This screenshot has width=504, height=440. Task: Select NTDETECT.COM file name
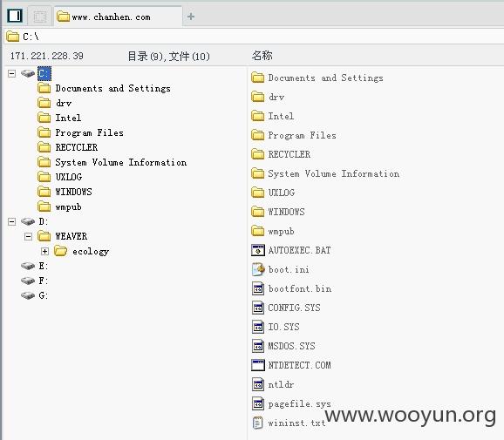click(x=299, y=365)
